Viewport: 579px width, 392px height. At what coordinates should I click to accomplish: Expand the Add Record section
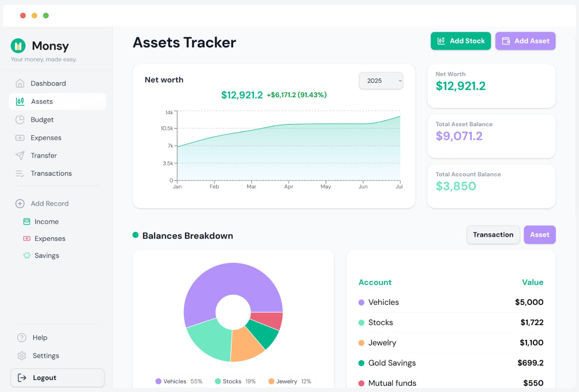coord(21,204)
